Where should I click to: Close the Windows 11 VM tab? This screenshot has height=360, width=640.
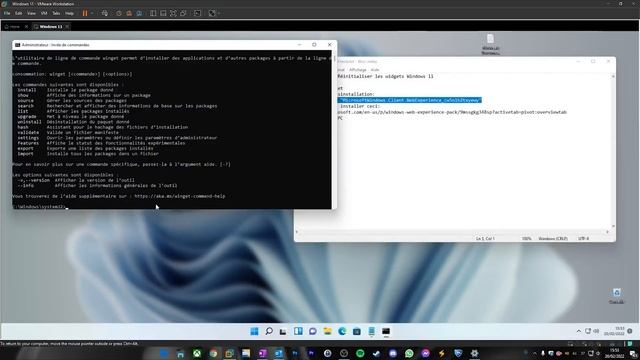coord(67,27)
